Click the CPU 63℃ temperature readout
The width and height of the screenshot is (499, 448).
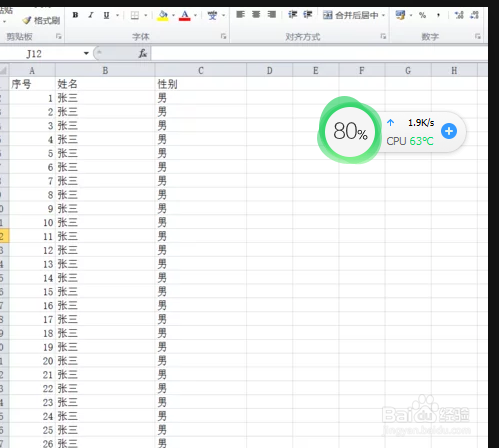pyautogui.click(x=410, y=141)
